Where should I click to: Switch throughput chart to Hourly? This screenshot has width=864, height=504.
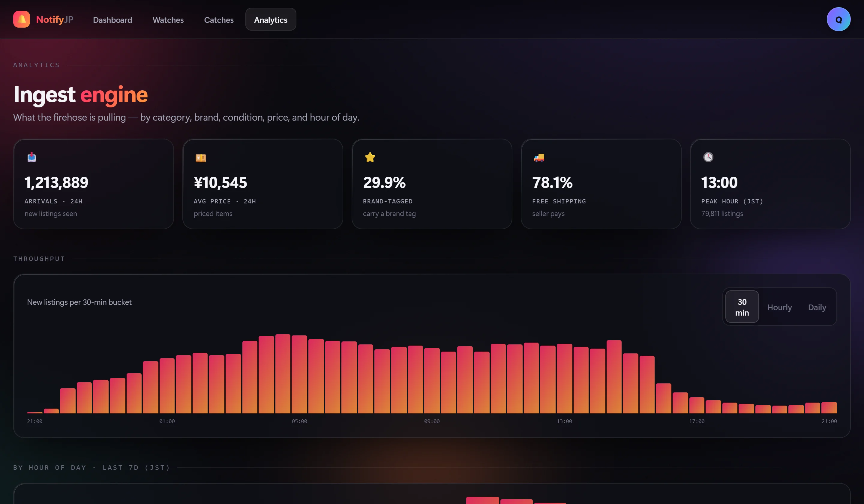pyautogui.click(x=779, y=307)
